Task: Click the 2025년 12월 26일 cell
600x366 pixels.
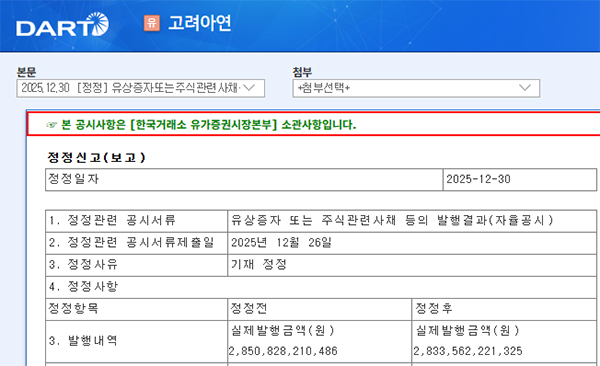Action: (x=412, y=243)
